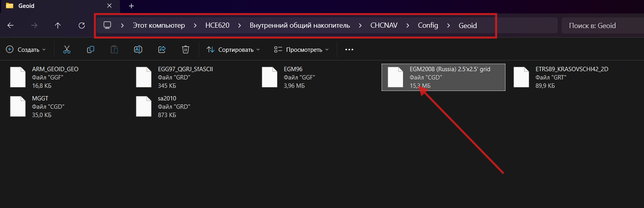Click Файл "GRT" type label
Viewport: 644px width, 208px height.
[x=551, y=77]
